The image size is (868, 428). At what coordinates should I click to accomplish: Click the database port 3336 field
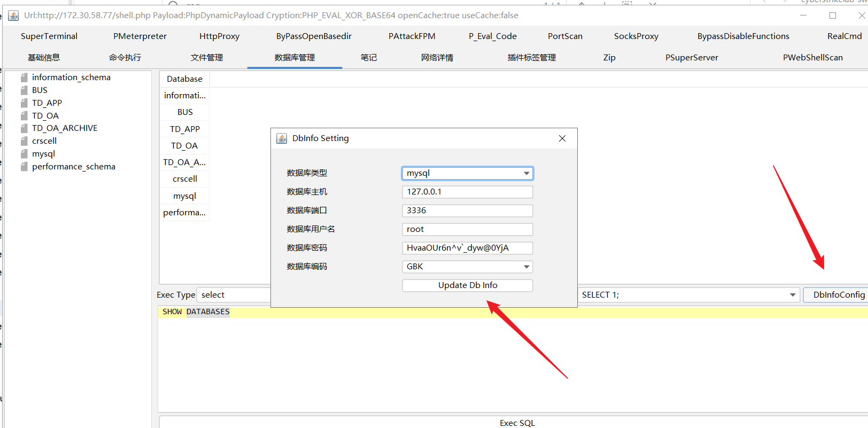(468, 211)
